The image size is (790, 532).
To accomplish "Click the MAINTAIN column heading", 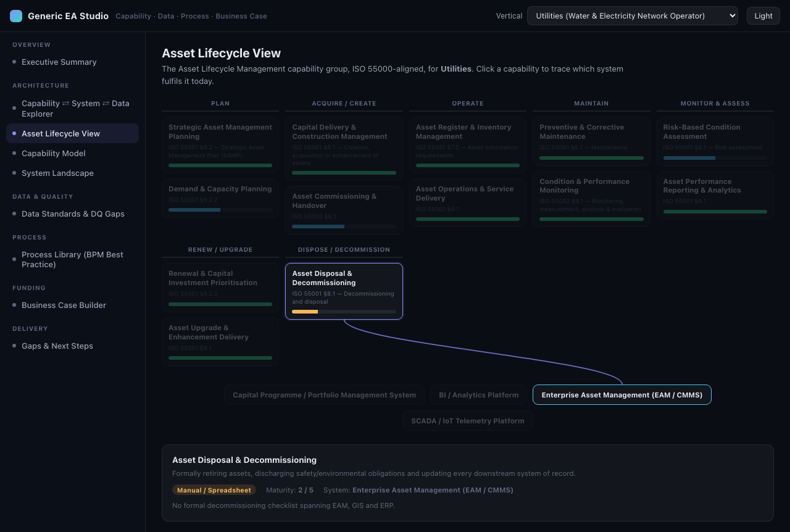I will tap(591, 104).
